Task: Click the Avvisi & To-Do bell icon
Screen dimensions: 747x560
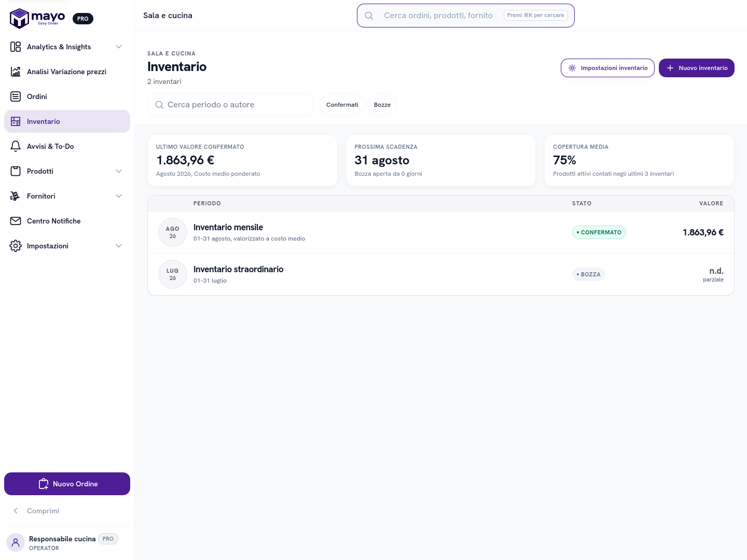Action: [16, 146]
